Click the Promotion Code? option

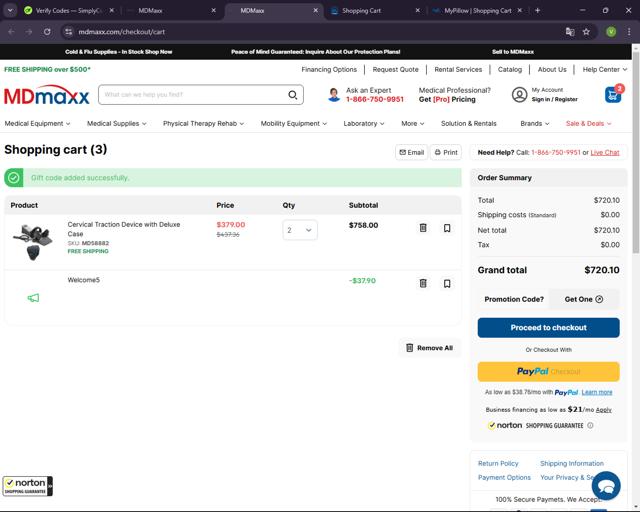coord(514,299)
